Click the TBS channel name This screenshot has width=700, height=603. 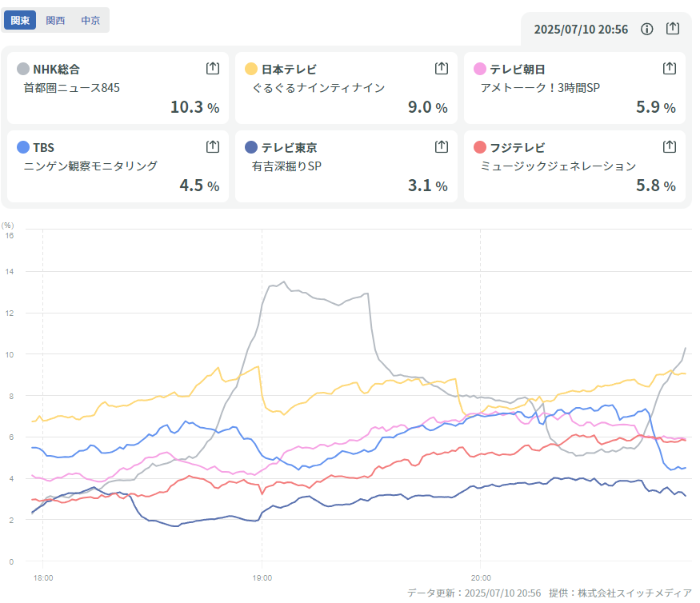tap(43, 148)
